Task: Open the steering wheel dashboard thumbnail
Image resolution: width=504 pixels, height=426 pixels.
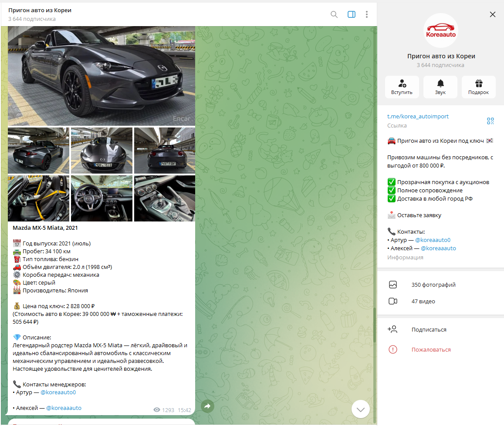Action: pos(101,198)
